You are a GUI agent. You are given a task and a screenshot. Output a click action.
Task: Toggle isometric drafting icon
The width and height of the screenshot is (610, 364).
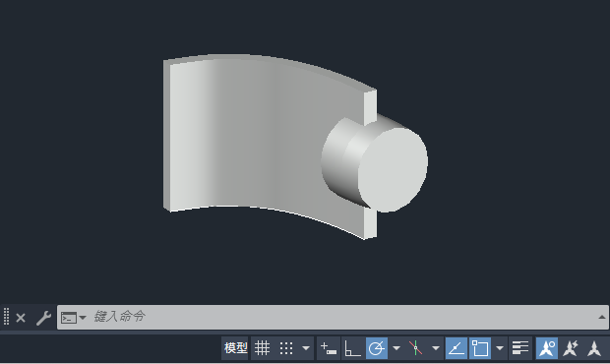tap(415, 348)
